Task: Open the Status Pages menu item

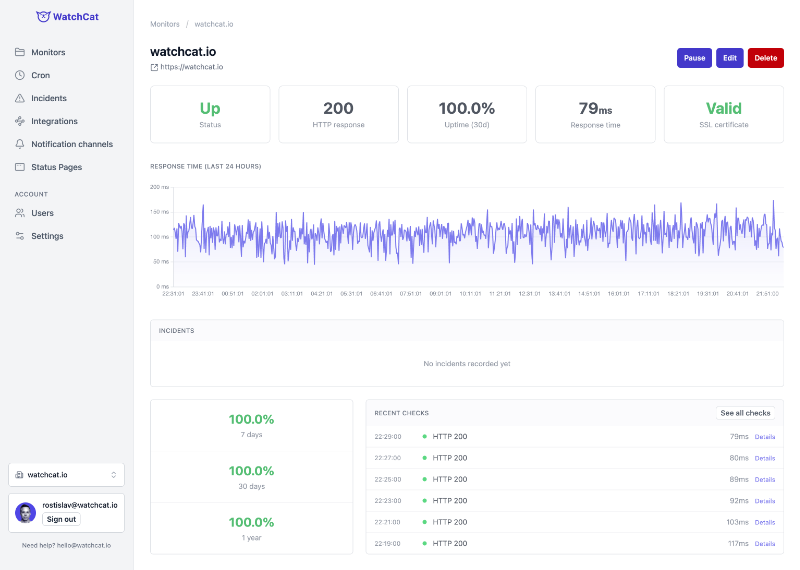Action: click(56, 167)
